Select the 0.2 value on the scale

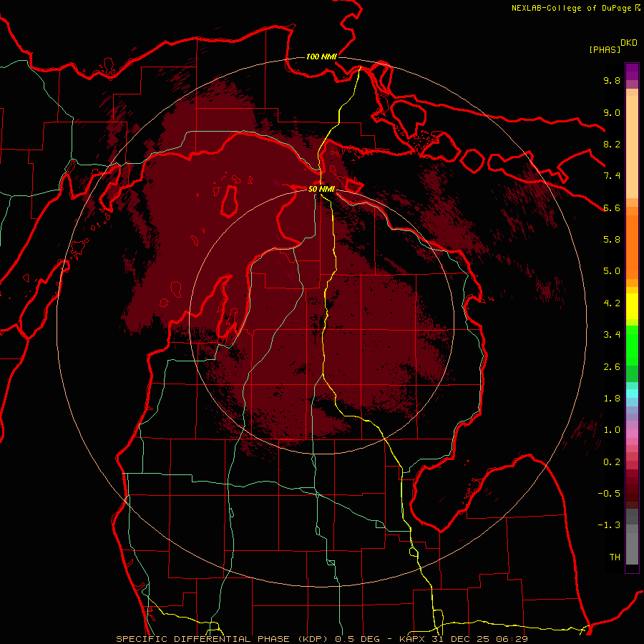point(612,462)
